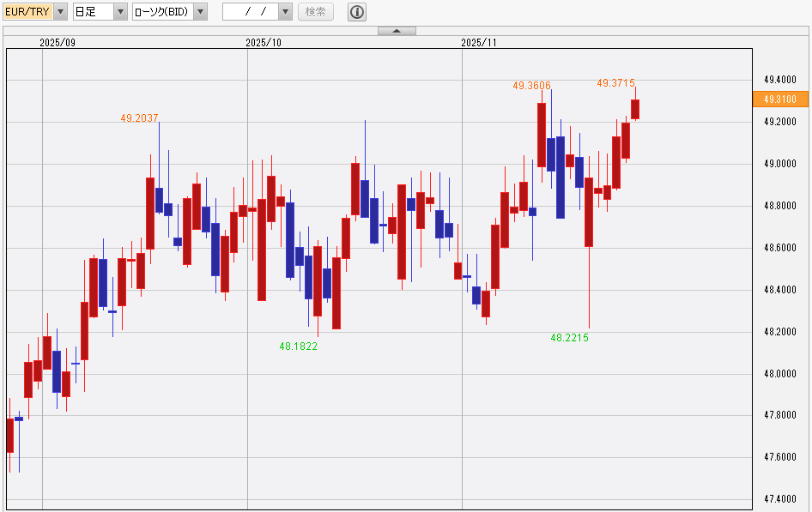The image size is (812, 512).
Task: Click the 47.4000 price axis label
Action: point(780,498)
